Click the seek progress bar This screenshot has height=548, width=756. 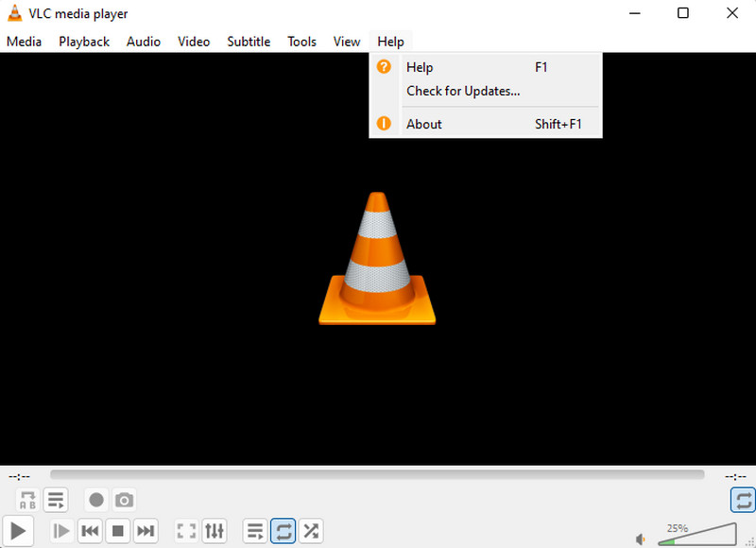378,475
